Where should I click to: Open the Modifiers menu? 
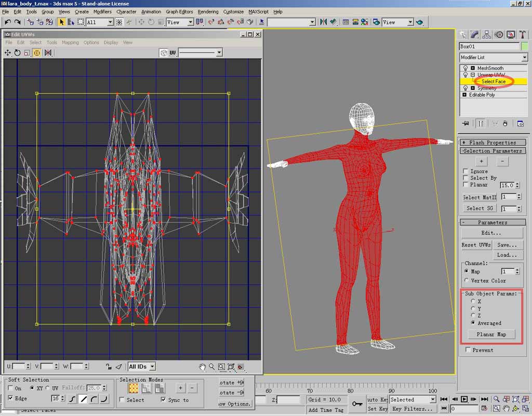[102, 11]
